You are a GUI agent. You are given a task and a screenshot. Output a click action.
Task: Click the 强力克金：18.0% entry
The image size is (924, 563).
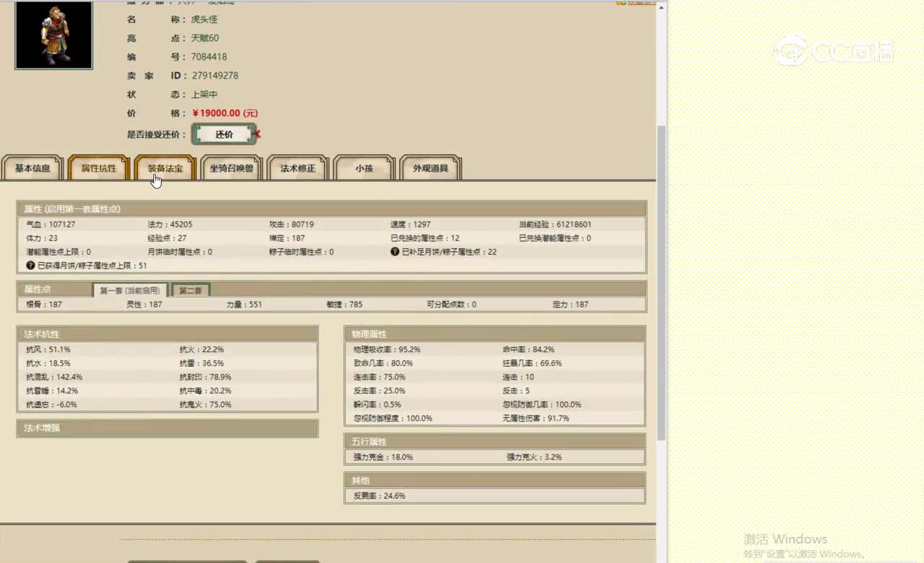click(x=383, y=458)
